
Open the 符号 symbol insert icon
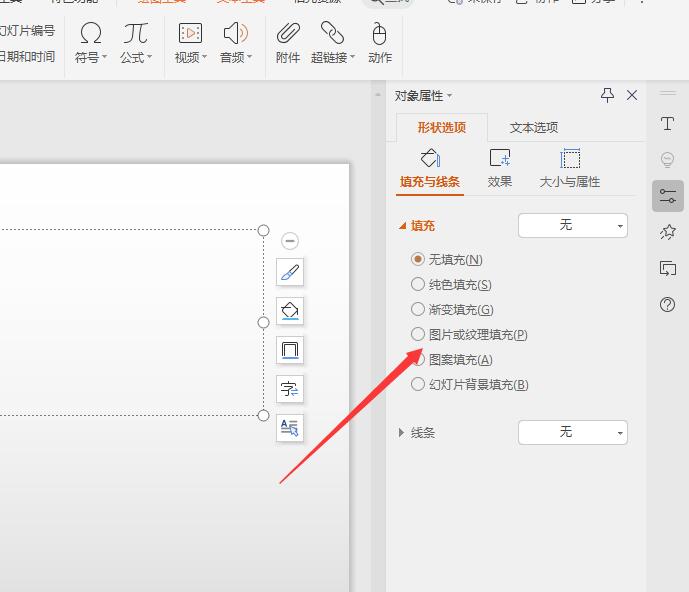(x=91, y=33)
